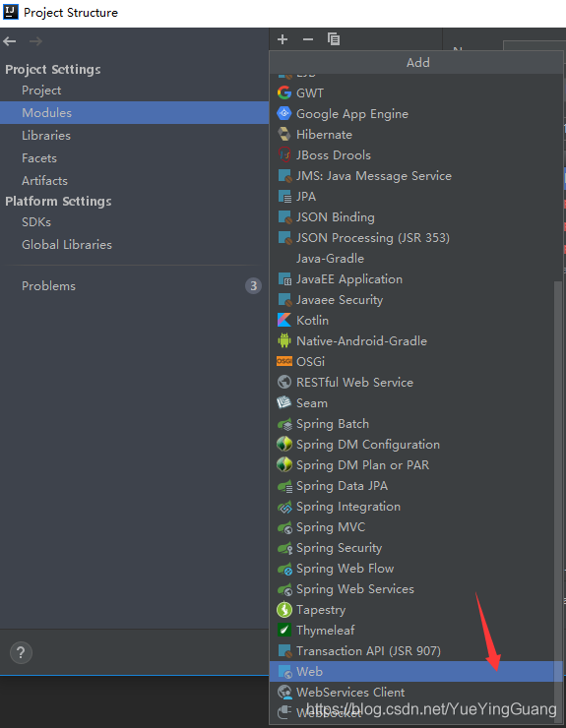Click the Seam icon

[x=283, y=402]
